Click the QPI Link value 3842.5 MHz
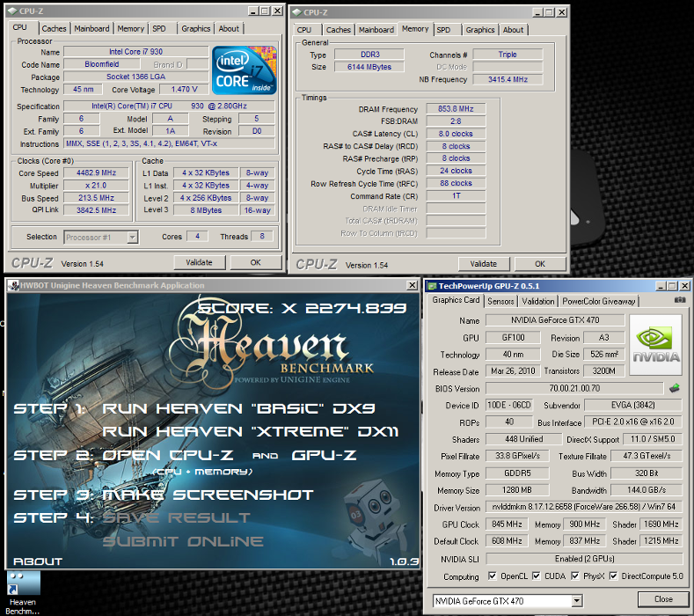Viewport: 694px width, 616px height. click(x=96, y=210)
